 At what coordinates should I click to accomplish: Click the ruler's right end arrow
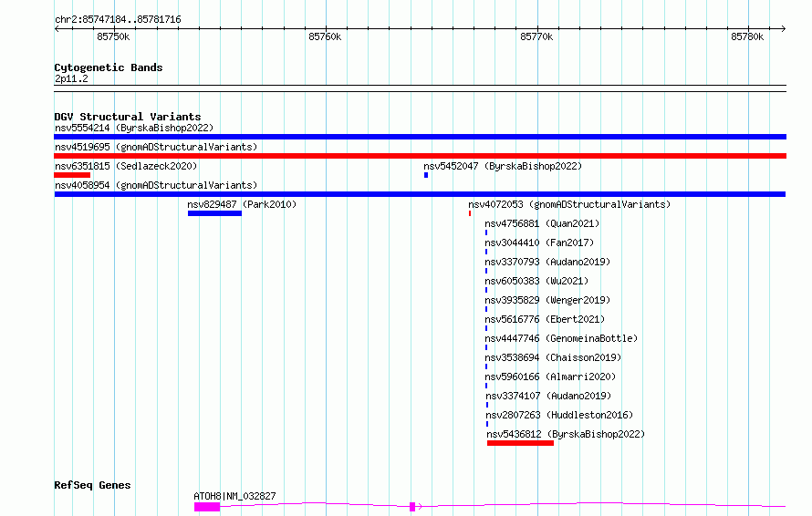(x=784, y=28)
